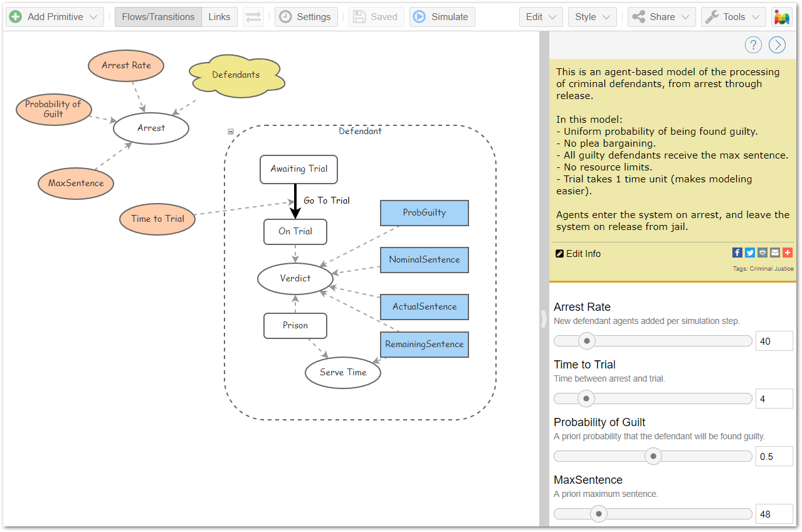Open the Settings dialog

tap(306, 17)
